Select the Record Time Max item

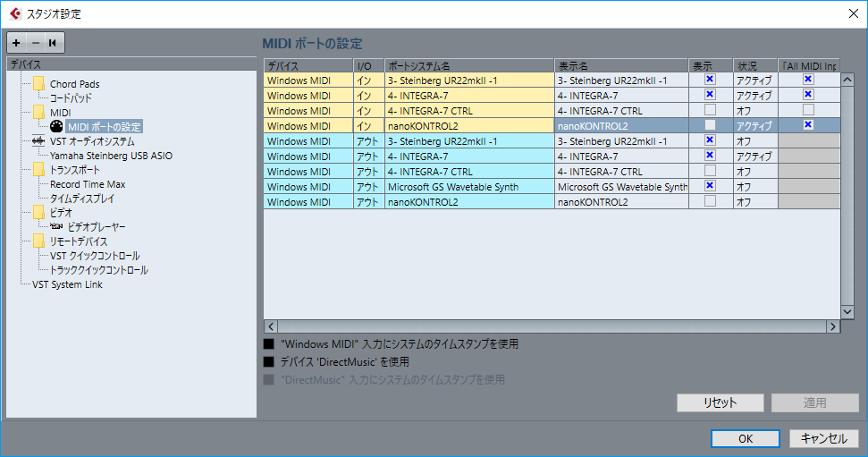coord(88,184)
